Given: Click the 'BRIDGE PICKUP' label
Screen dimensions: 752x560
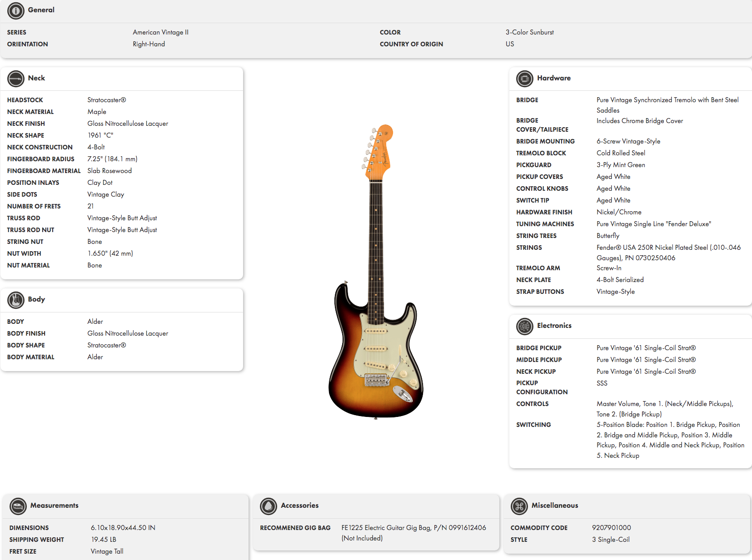Looking at the screenshot, I should coord(539,348).
